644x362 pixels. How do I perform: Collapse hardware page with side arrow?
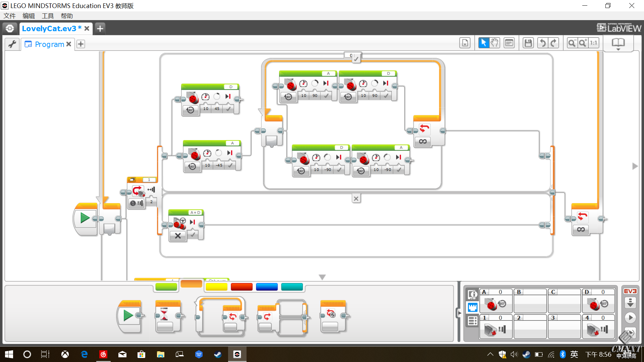click(459, 313)
